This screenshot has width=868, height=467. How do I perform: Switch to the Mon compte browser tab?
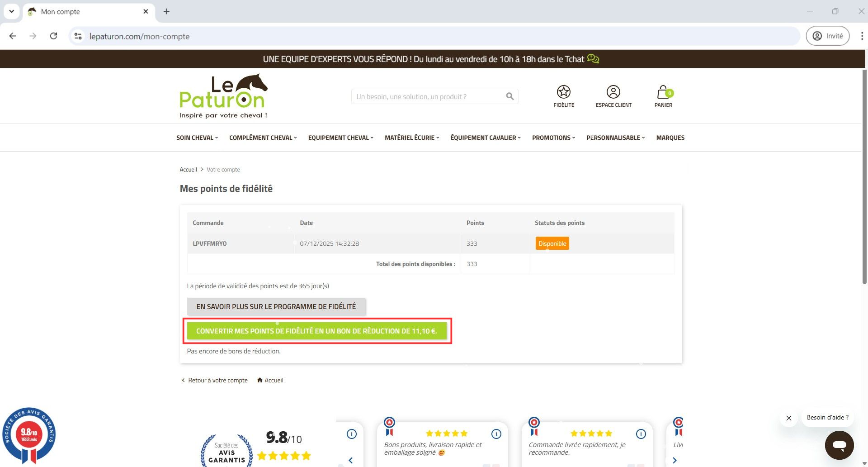click(68, 11)
